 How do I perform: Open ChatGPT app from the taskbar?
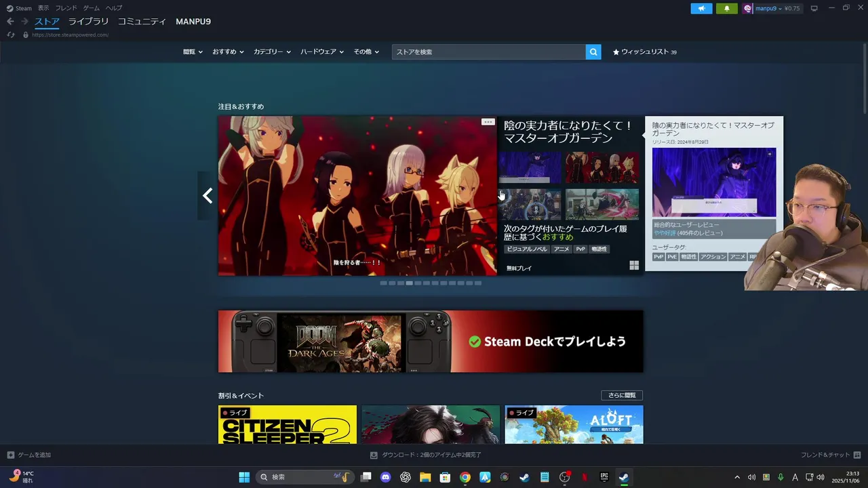pyautogui.click(x=406, y=477)
